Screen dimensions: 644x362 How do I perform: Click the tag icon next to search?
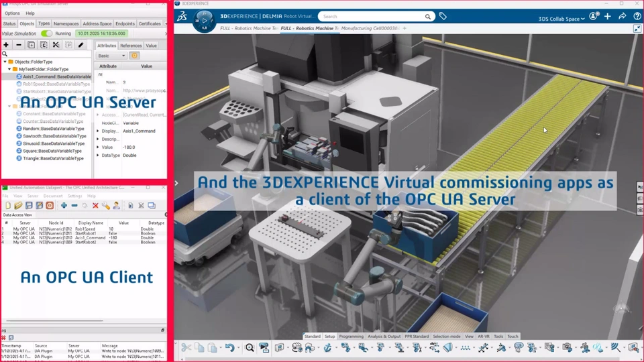point(443,16)
